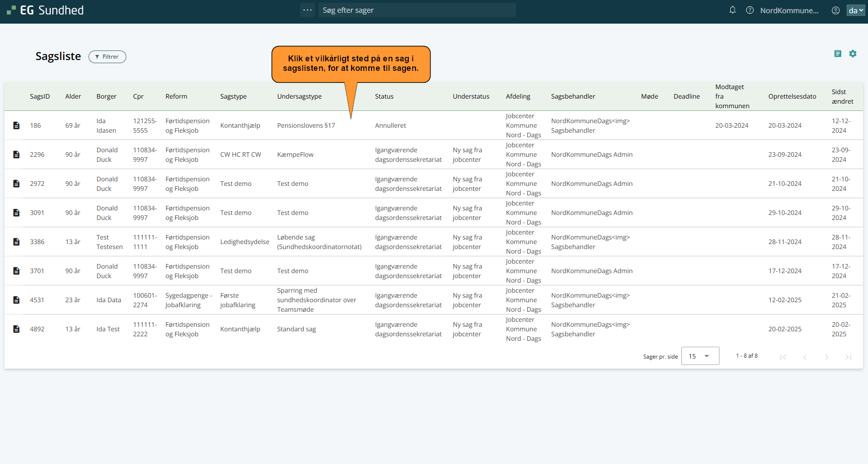Click the 'Standard sag' undersagstype cell
The width and height of the screenshot is (868, 464).
[x=297, y=329]
